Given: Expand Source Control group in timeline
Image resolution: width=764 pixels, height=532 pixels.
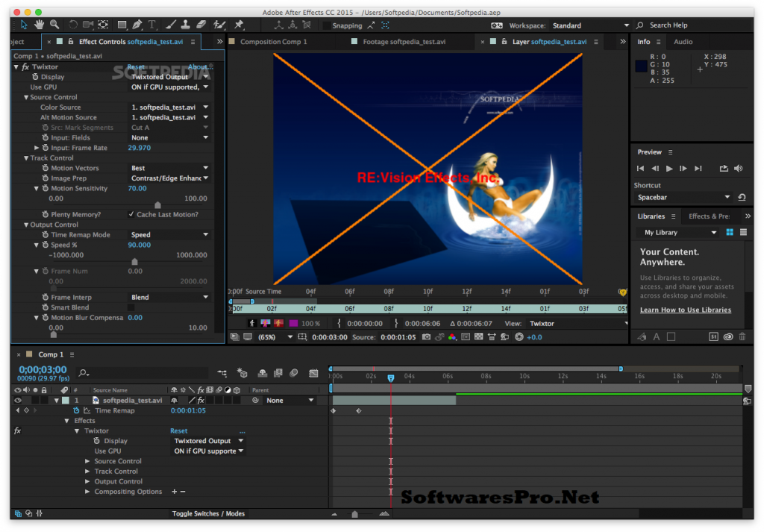Looking at the screenshot, I should coord(87,461).
